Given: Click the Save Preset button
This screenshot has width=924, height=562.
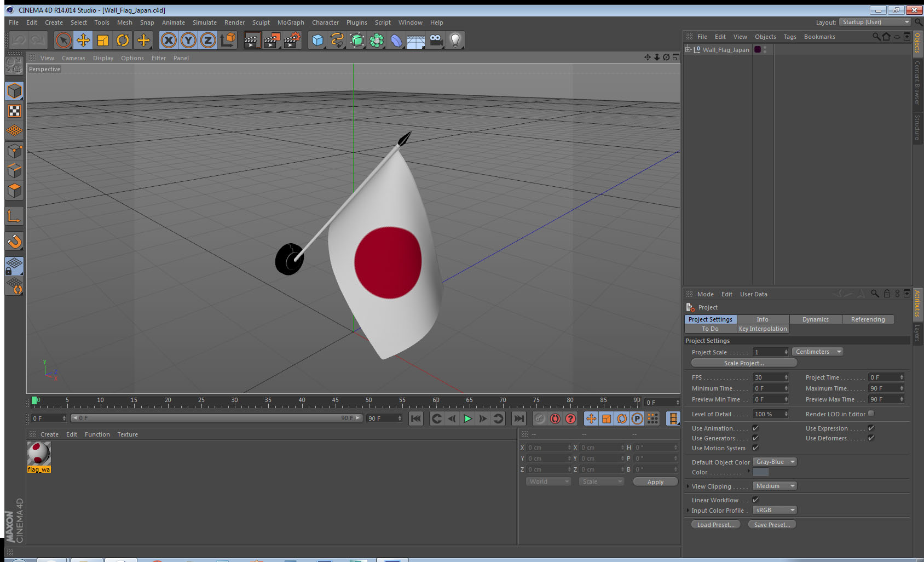Looking at the screenshot, I should tap(772, 525).
